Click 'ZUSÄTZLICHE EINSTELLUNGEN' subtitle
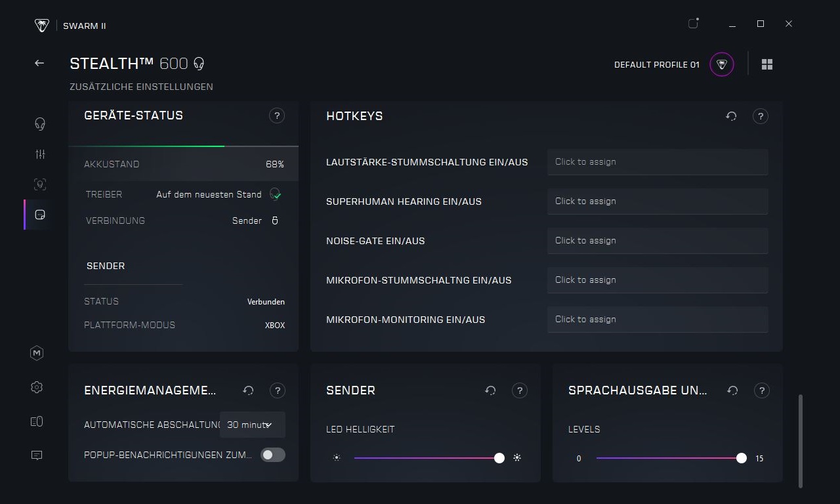 (141, 87)
